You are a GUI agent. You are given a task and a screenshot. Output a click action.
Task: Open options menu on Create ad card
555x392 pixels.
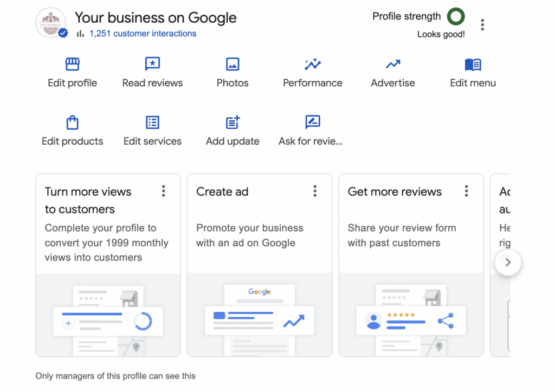[x=315, y=191]
